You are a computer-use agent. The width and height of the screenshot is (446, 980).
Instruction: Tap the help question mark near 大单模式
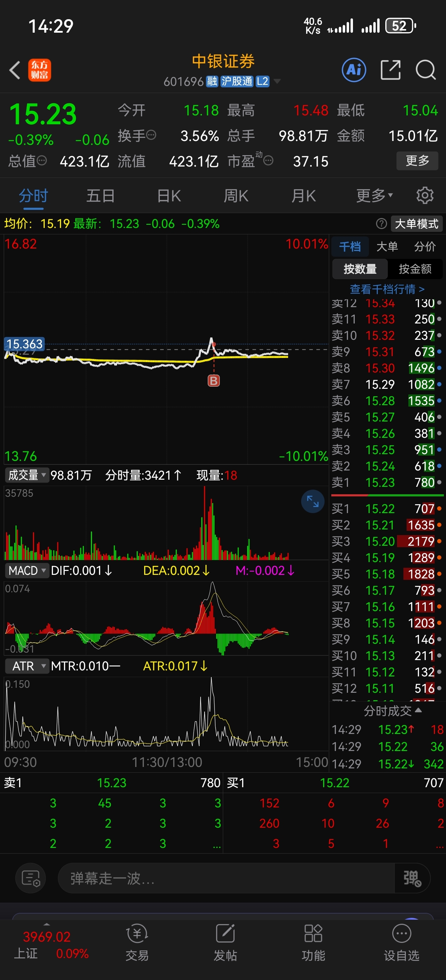tap(381, 224)
